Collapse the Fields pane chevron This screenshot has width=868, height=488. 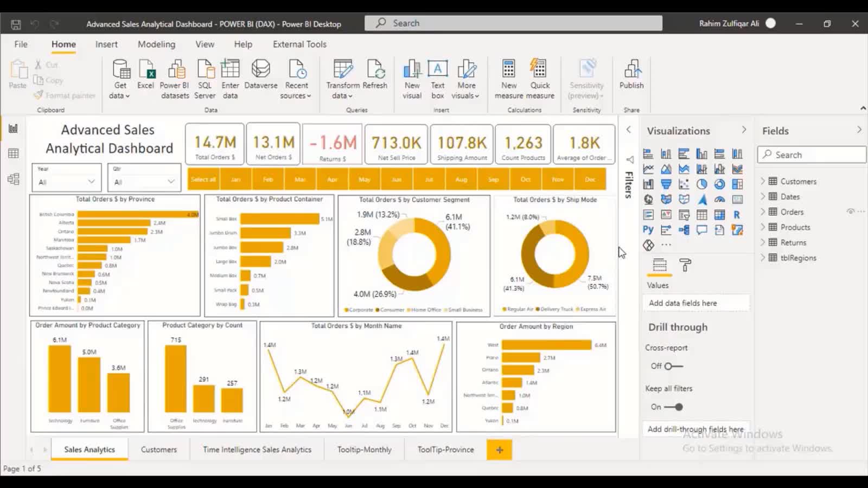pos(859,130)
